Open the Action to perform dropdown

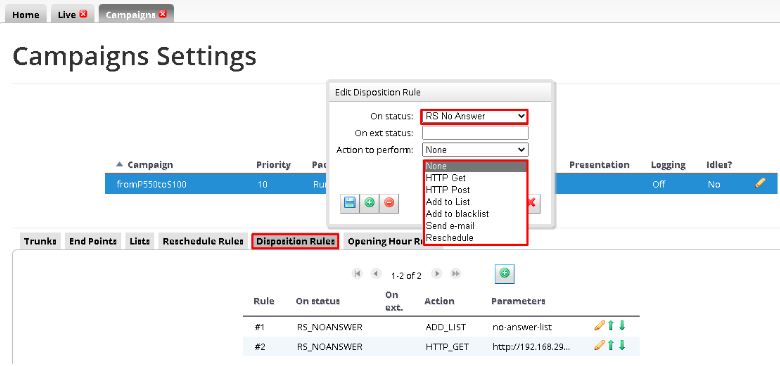click(475, 150)
